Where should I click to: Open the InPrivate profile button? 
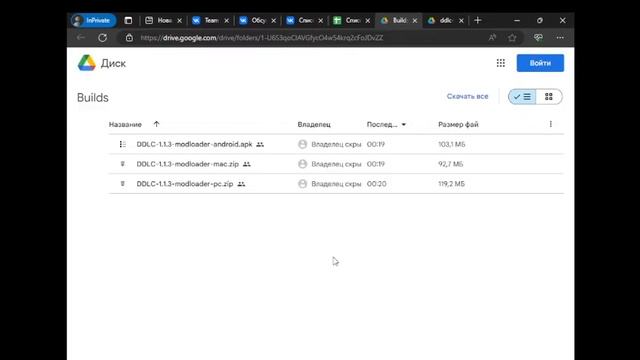pyautogui.click(x=93, y=20)
